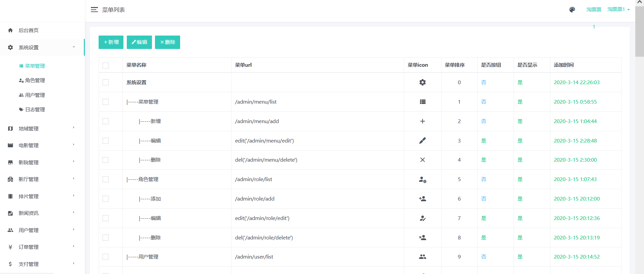Screen dimensions: 644x274
Task: Open 角色管理 in the sidebar
Action: pyautogui.click(x=35, y=80)
